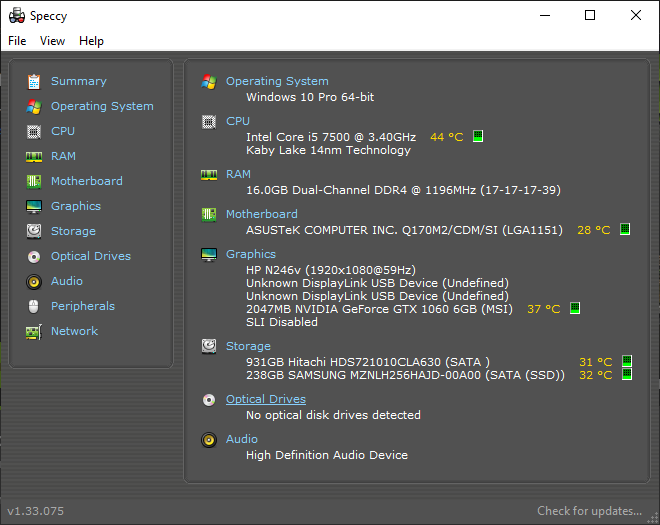Select RAM in the sidebar

coord(63,156)
